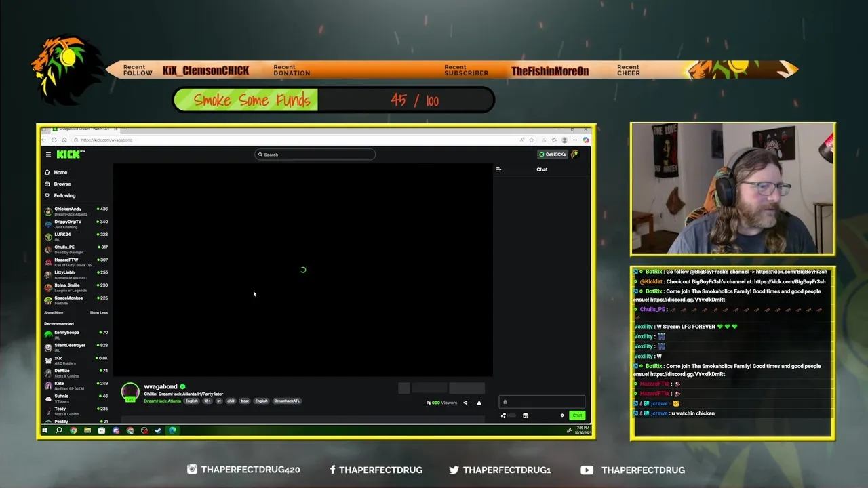Viewport: 868px width, 488px height.
Task: Open the DreamHack Atlanta category link
Action: [x=163, y=401]
